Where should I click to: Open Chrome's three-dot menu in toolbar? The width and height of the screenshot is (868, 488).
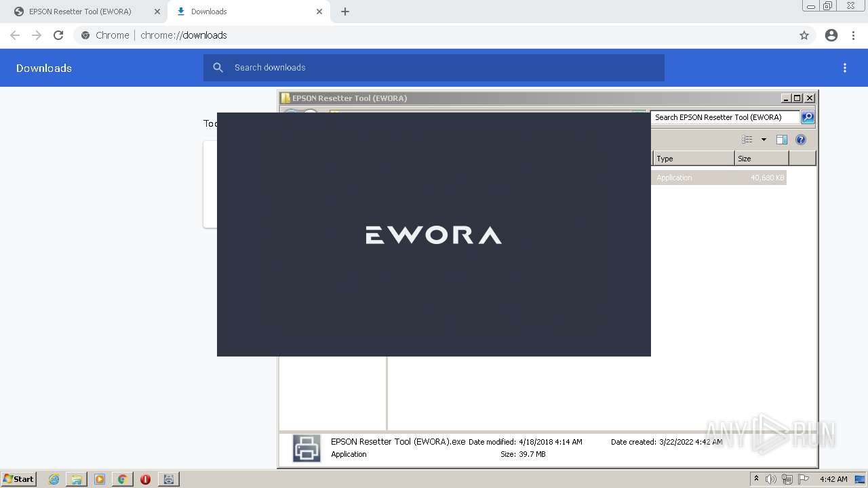pyautogui.click(x=854, y=35)
